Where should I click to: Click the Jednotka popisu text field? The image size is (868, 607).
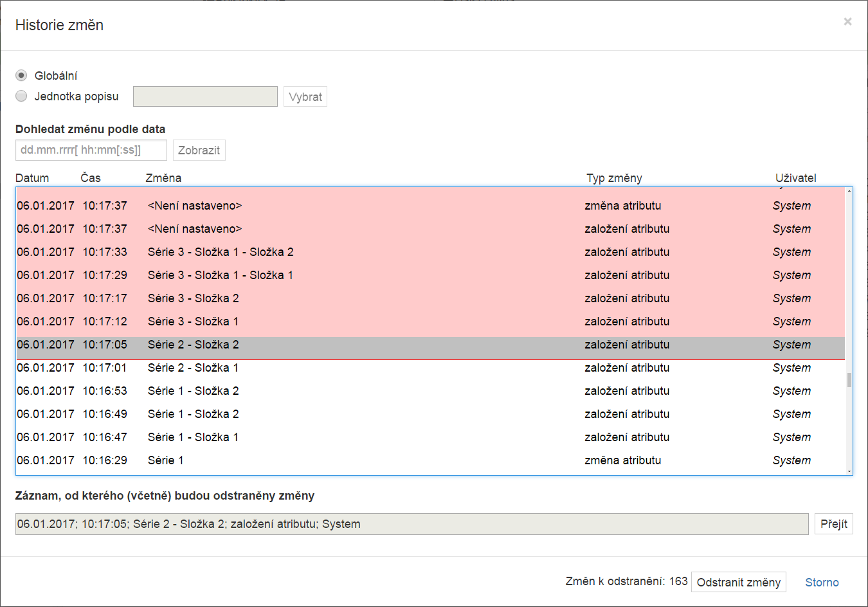click(x=205, y=96)
